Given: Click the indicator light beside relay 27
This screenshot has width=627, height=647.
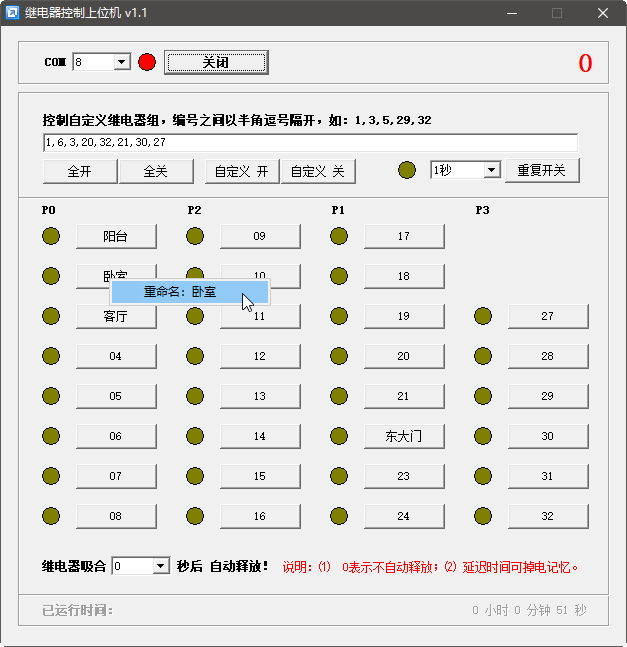Looking at the screenshot, I should 483,316.
